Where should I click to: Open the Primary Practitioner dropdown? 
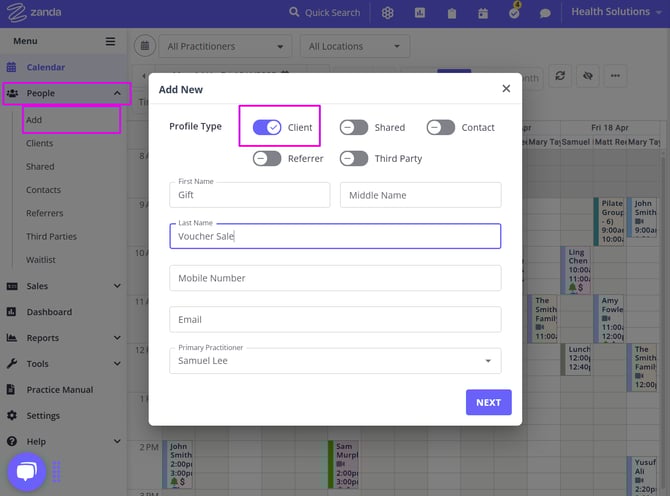[335, 360]
